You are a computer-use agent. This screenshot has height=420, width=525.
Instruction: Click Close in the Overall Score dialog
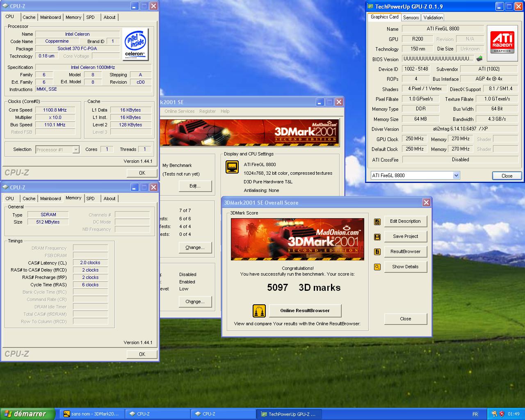tap(405, 319)
